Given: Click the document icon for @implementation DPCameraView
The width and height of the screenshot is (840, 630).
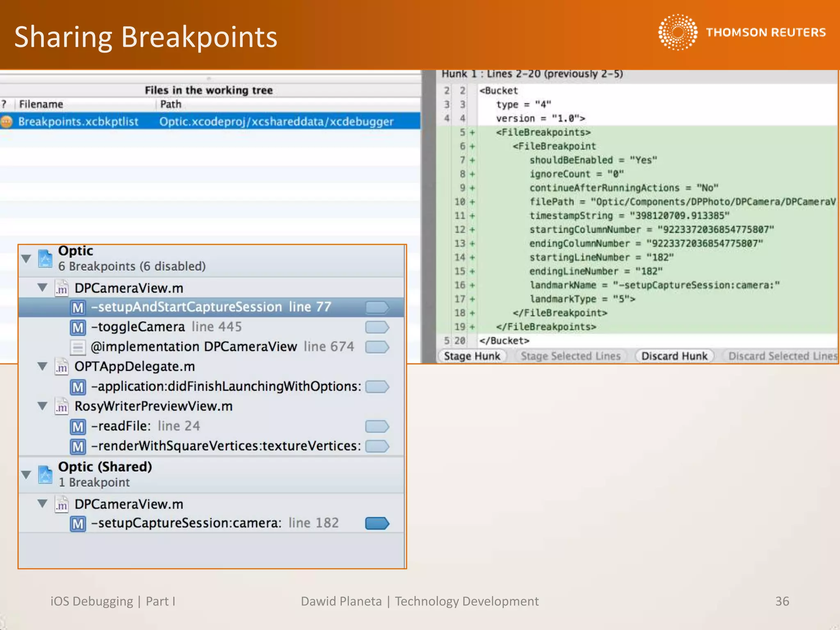Looking at the screenshot, I should tap(78, 347).
